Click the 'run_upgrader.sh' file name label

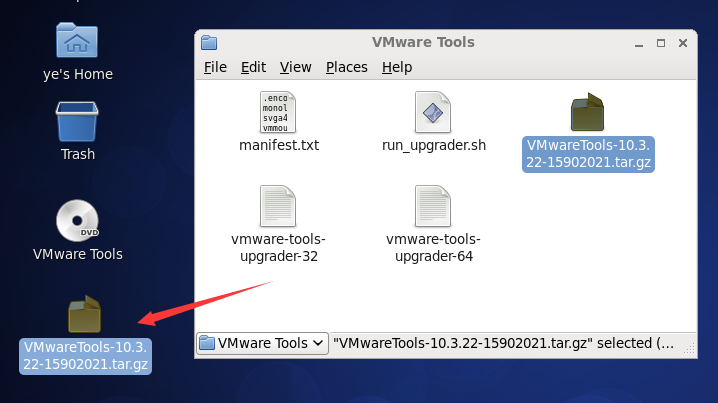[434, 145]
